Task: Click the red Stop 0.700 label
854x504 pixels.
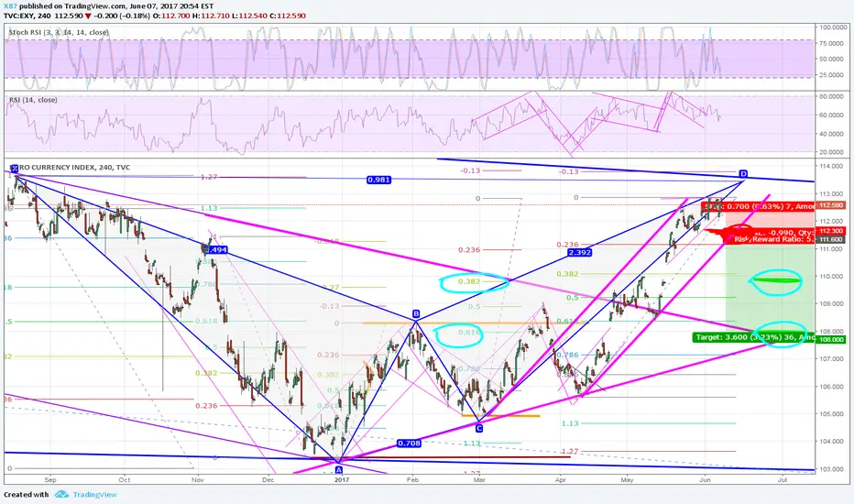Action: 759,206
